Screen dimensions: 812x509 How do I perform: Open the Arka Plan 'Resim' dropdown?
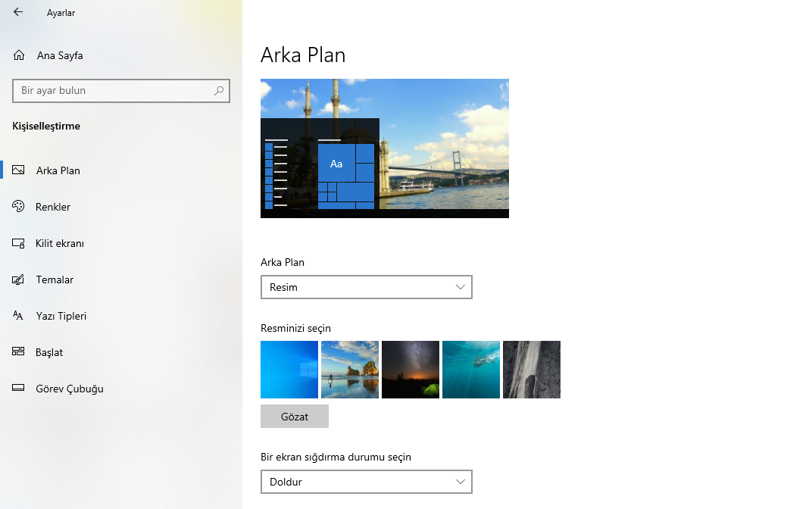[366, 287]
